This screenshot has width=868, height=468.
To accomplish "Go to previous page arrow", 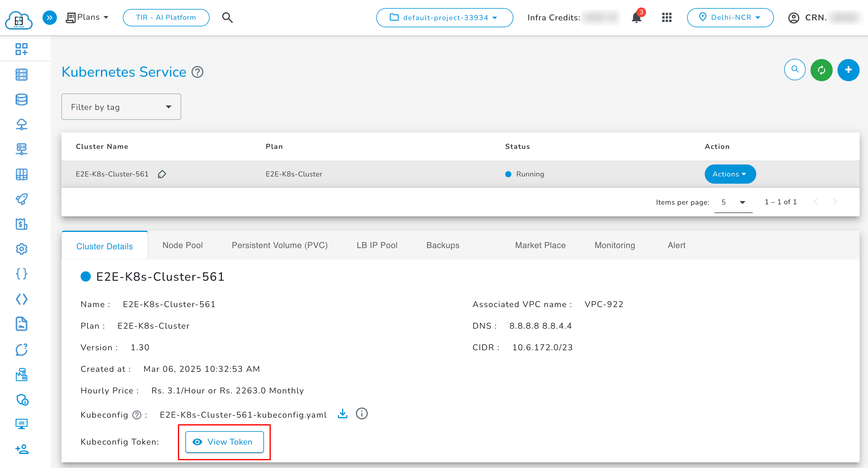I will click(x=816, y=202).
